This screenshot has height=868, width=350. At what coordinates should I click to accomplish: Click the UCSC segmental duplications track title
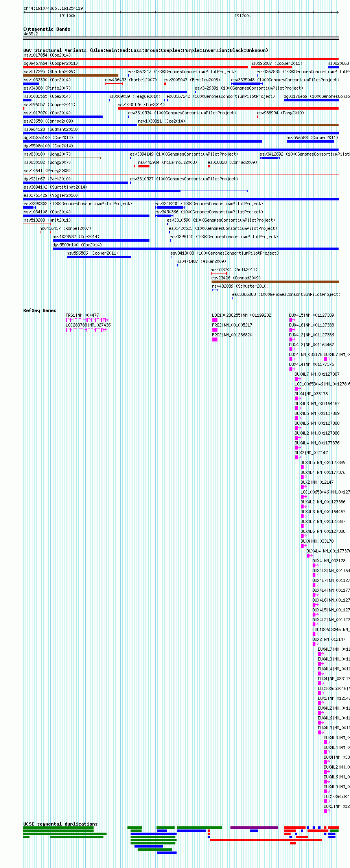pos(61,824)
